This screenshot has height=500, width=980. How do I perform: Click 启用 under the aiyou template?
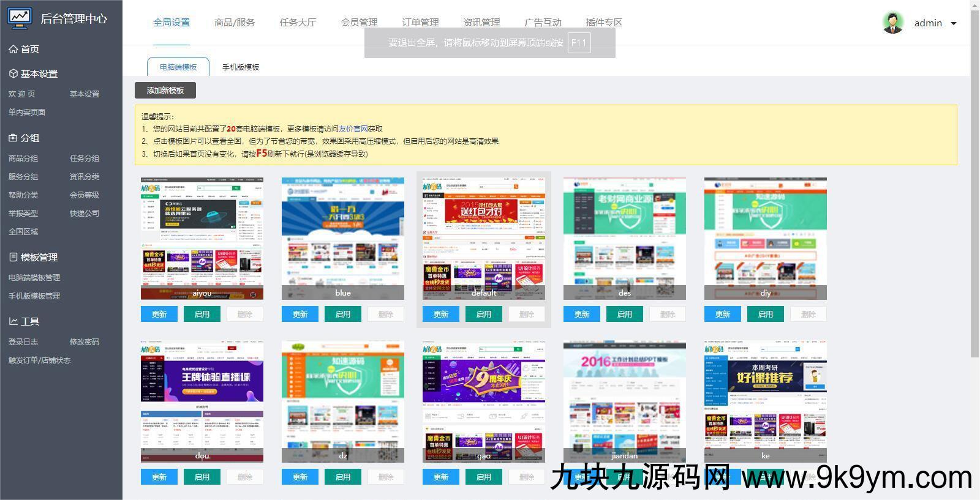coord(202,314)
